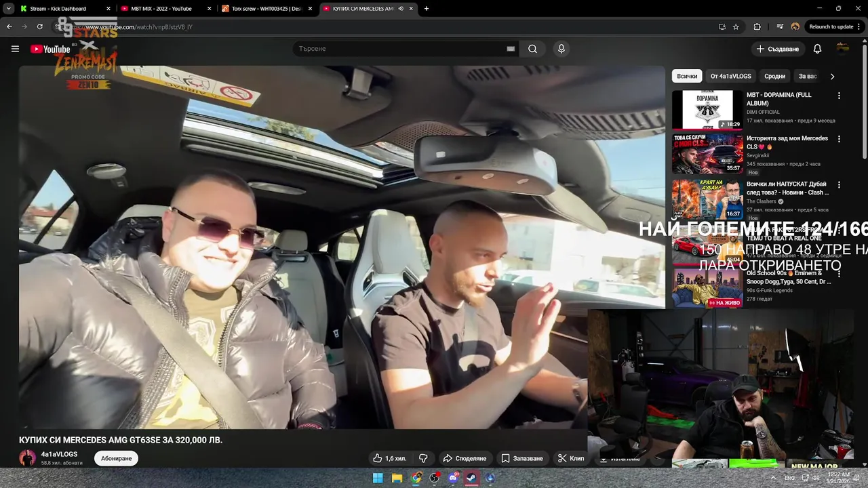This screenshot has width=868, height=488.
Task: Install or cast page icon in address bar
Action: (x=722, y=26)
